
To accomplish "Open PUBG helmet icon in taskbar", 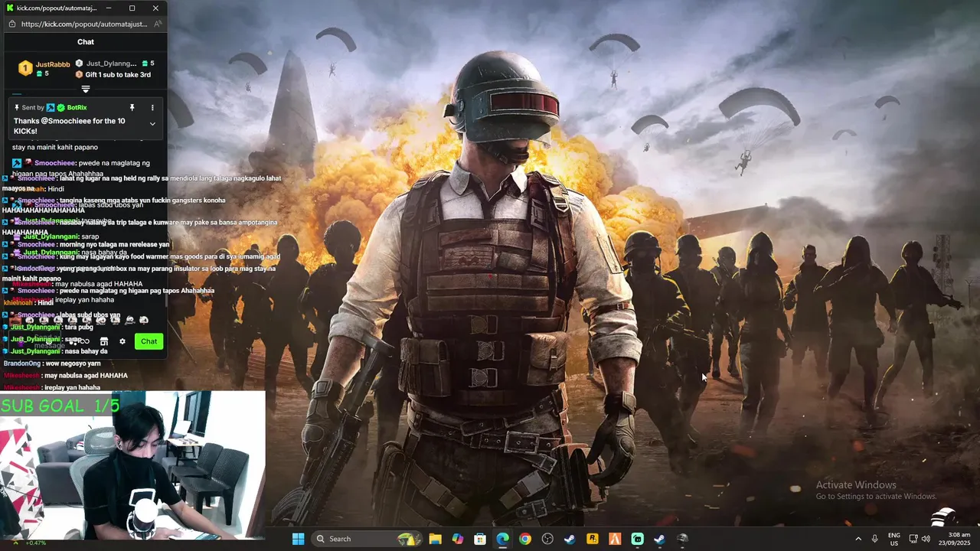I will [682, 539].
